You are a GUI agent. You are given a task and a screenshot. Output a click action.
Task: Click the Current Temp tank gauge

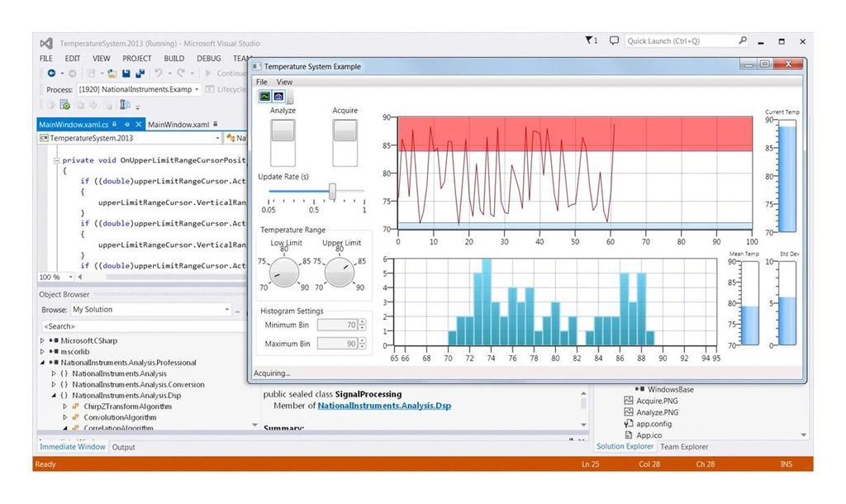click(787, 176)
